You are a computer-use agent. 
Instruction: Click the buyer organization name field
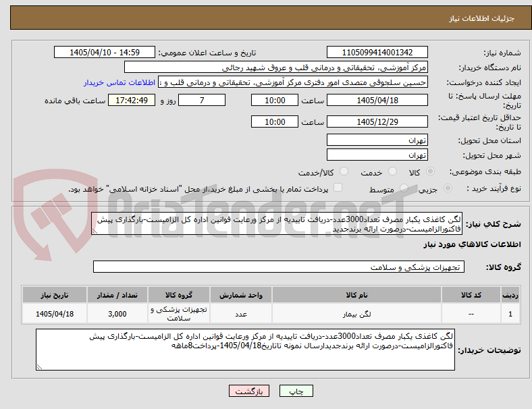point(276,67)
